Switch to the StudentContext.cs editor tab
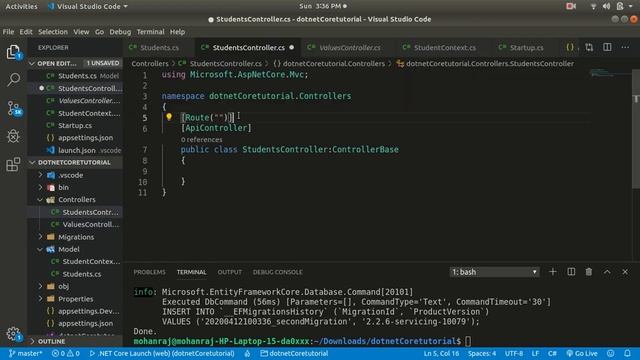 coord(444,48)
